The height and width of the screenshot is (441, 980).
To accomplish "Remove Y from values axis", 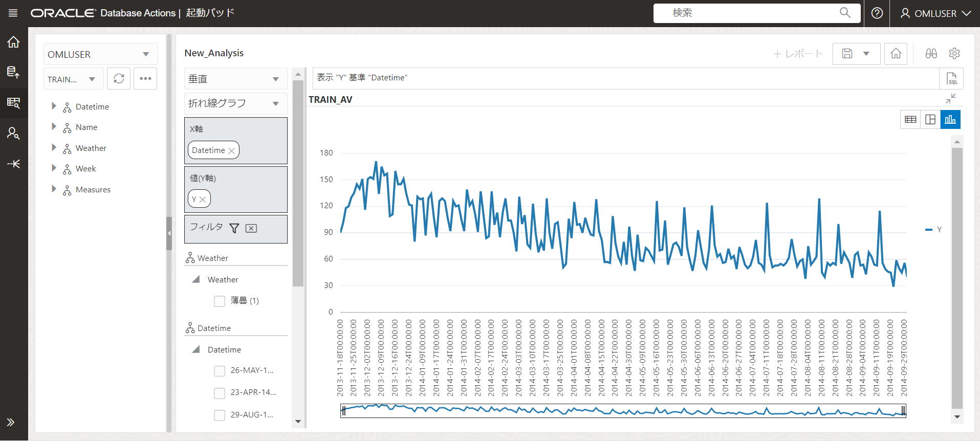I will [203, 200].
